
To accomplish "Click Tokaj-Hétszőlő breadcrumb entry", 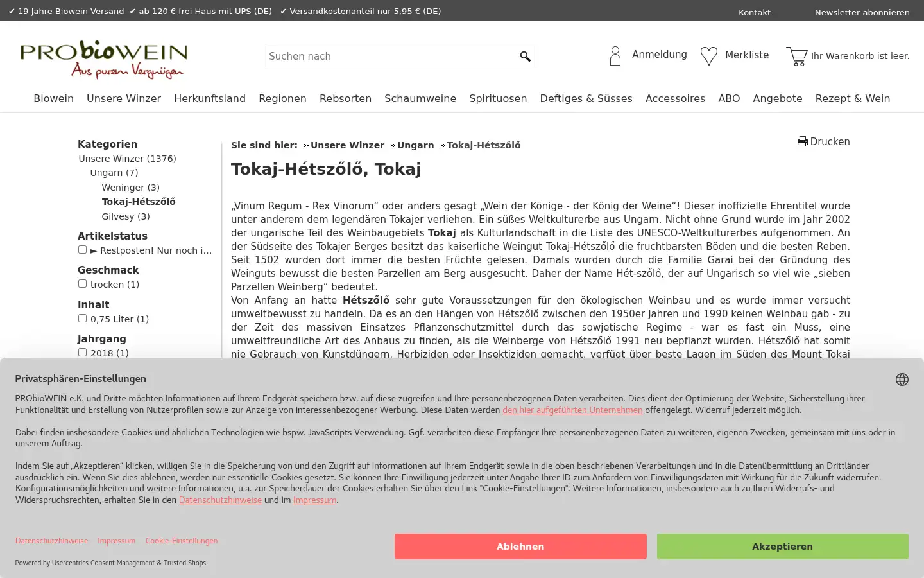I will [484, 145].
